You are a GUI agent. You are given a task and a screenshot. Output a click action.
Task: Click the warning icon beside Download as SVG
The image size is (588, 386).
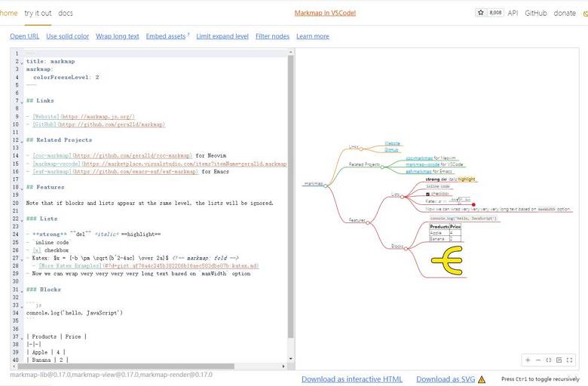pos(482,379)
